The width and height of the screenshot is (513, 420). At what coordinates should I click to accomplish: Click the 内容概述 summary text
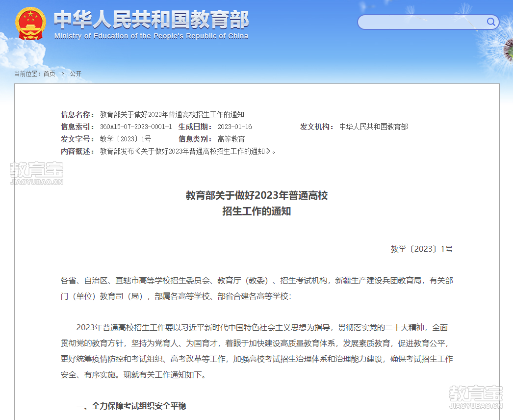188,151
